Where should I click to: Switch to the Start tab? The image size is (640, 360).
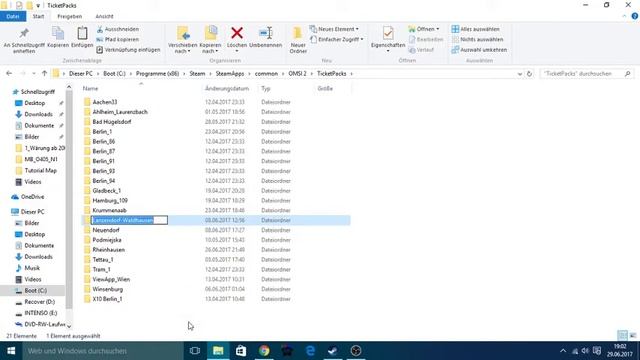click(x=38, y=16)
